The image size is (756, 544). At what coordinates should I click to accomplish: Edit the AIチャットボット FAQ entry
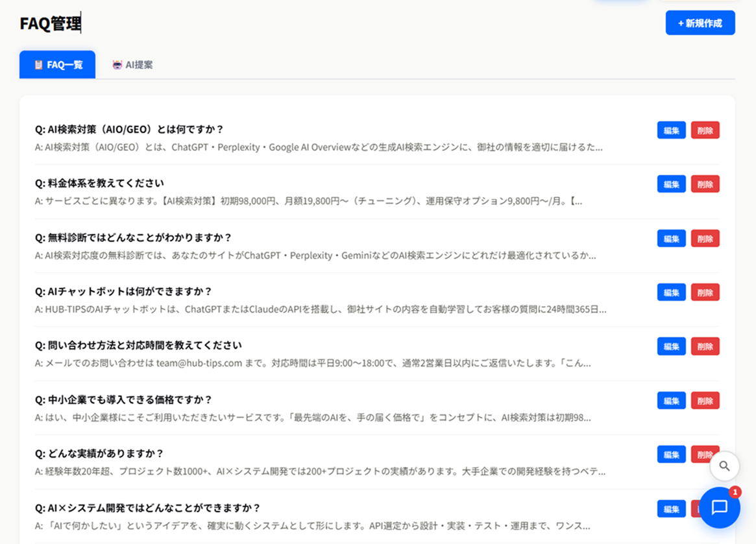(x=671, y=292)
